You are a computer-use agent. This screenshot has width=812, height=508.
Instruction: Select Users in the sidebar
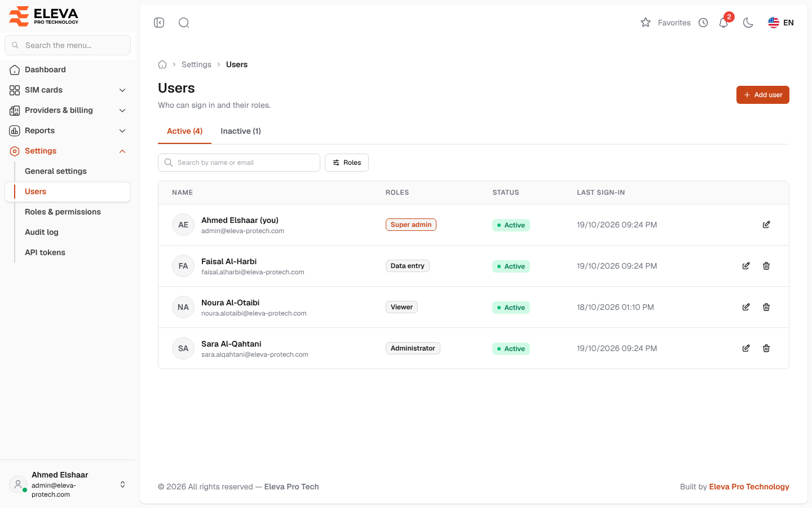tap(68, 191)
